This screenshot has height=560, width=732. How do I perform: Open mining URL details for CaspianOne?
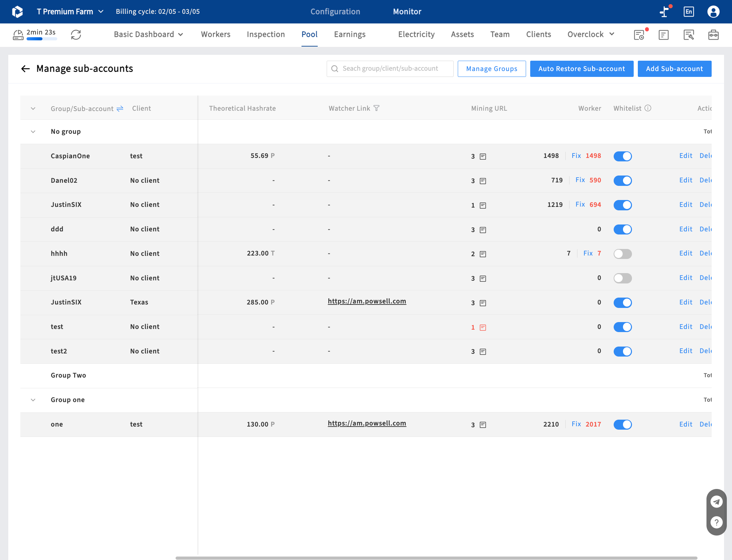tap(483, 157)
